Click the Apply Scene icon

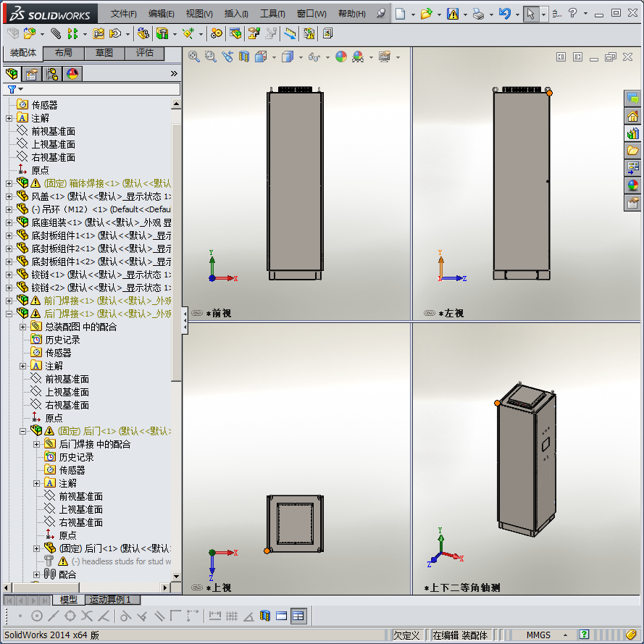click(x=358, y=57)
